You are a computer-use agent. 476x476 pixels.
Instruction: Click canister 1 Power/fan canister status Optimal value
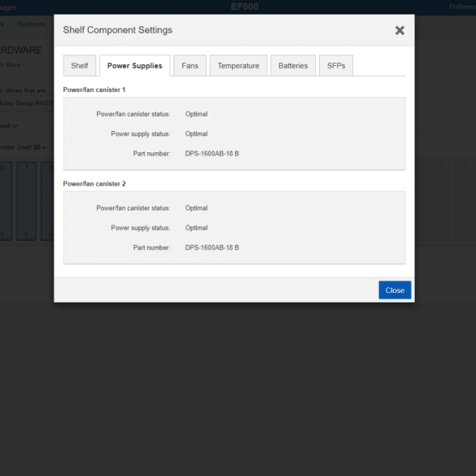[196, 114]
